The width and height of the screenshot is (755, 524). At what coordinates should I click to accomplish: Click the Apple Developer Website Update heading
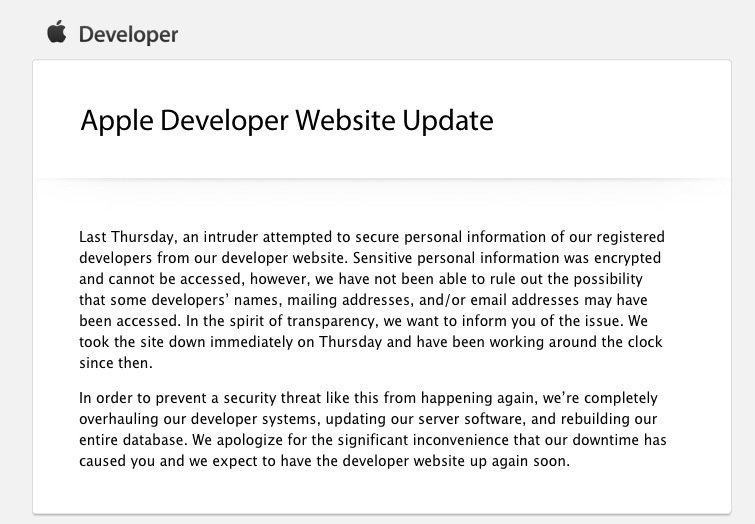(287, 121)
